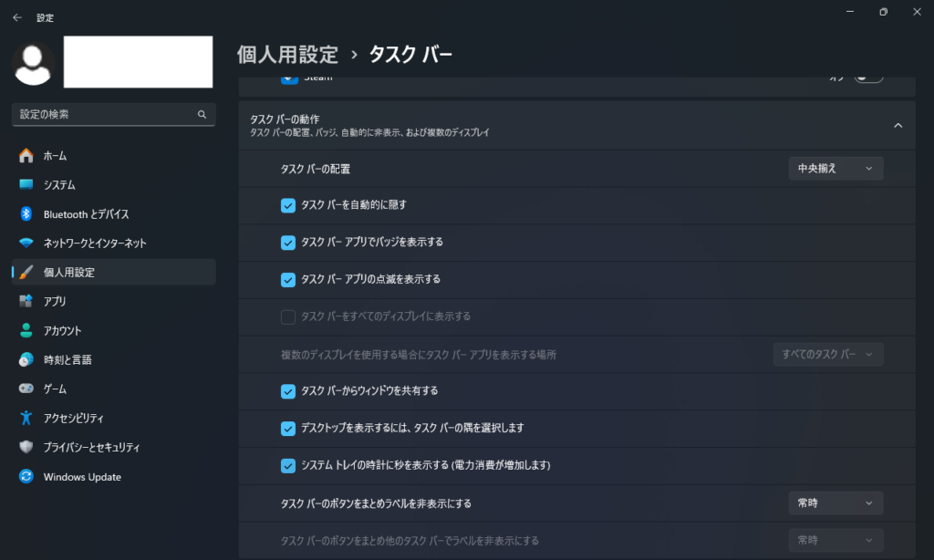Select the ホーム home icon
Image resolution: width=934 pixels, height=560 pixels.
point(26,155)
